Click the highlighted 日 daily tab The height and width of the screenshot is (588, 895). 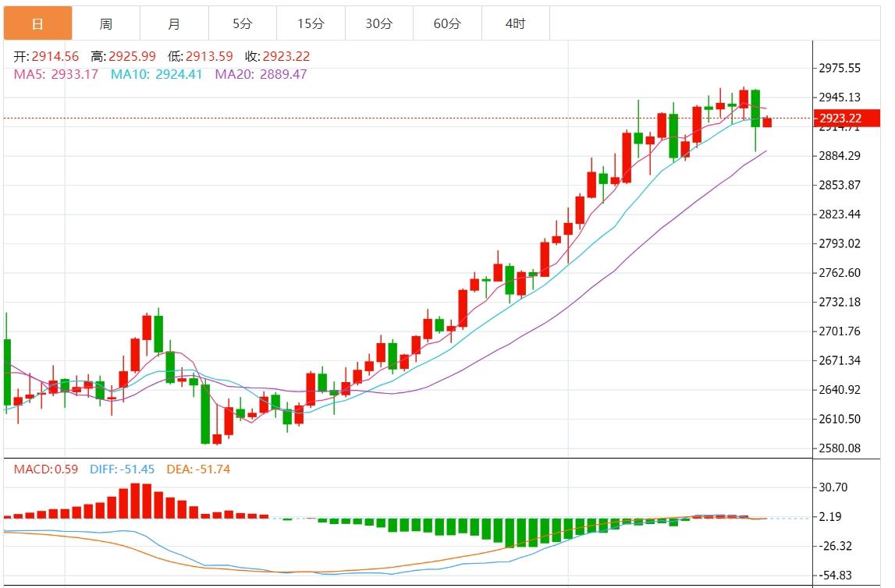(x=36, y=23)
